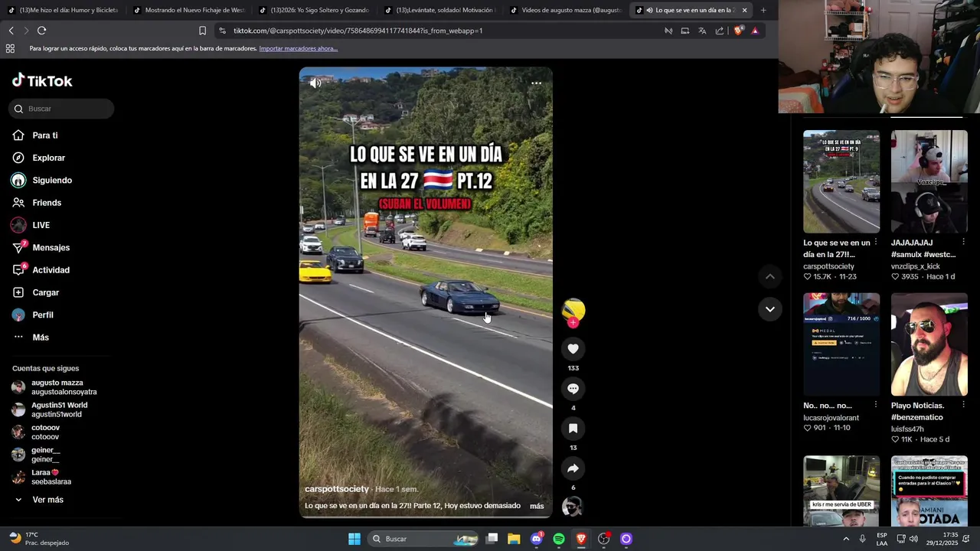Click Importar marcadores ahora link
Screen dimensions: 980x551
299,48
